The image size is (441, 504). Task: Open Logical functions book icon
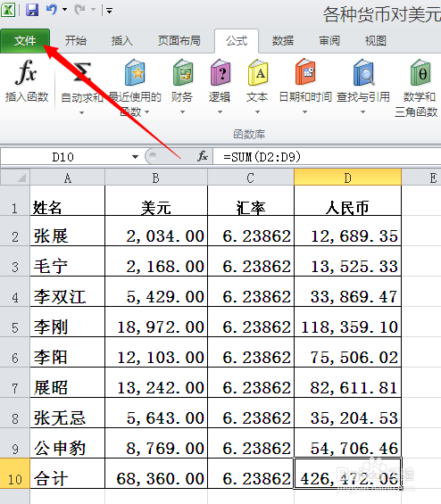click(220, 72)
